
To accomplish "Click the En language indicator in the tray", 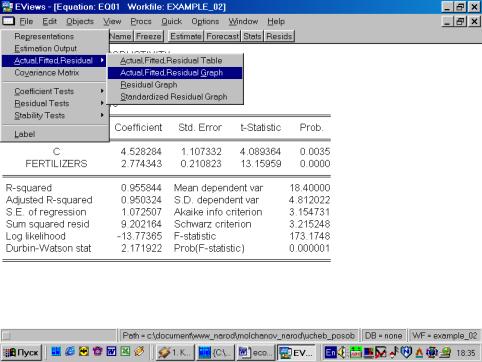I will point(331,352).
